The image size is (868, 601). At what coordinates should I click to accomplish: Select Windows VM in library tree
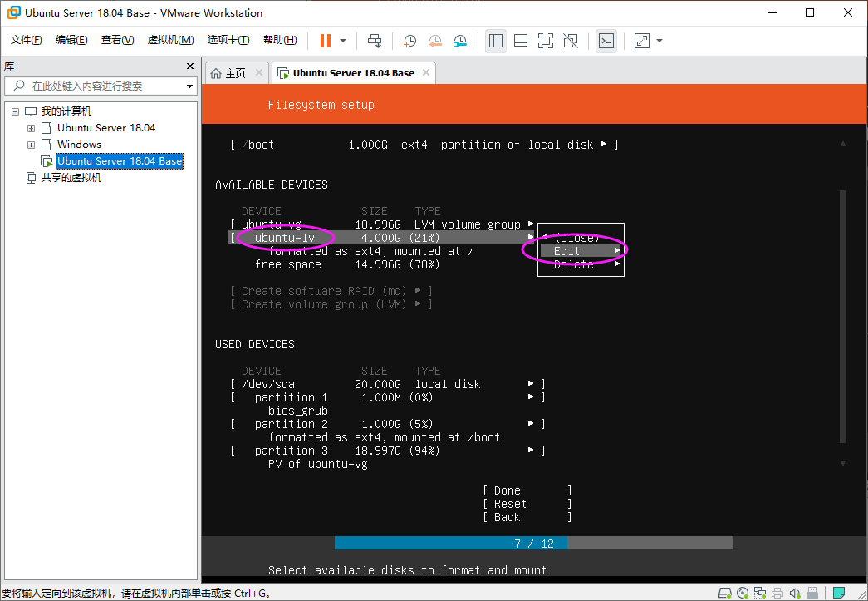[79, 145]
